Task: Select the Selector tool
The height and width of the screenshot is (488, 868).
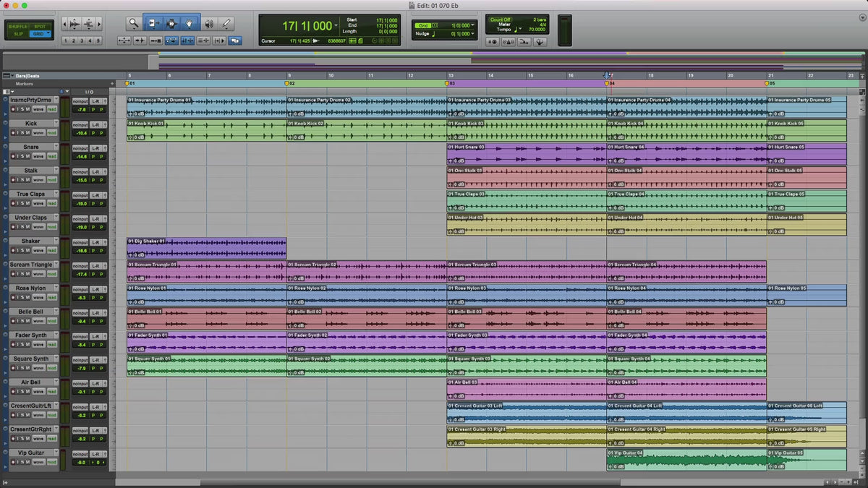Action: (171, 24)
